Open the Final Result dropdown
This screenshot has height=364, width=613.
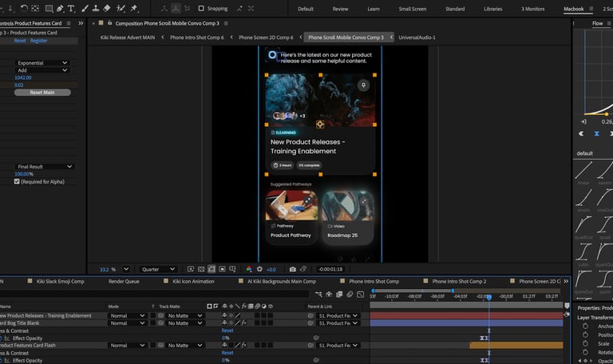[x=45, y=166]
